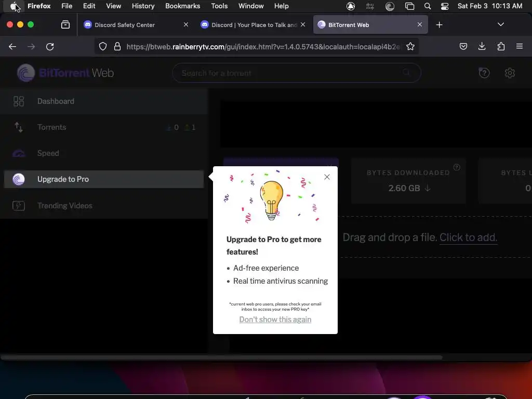The height and width of the screenshot is (399, 532).
Task: Open the Apple menu
Action: pos(14,6)
